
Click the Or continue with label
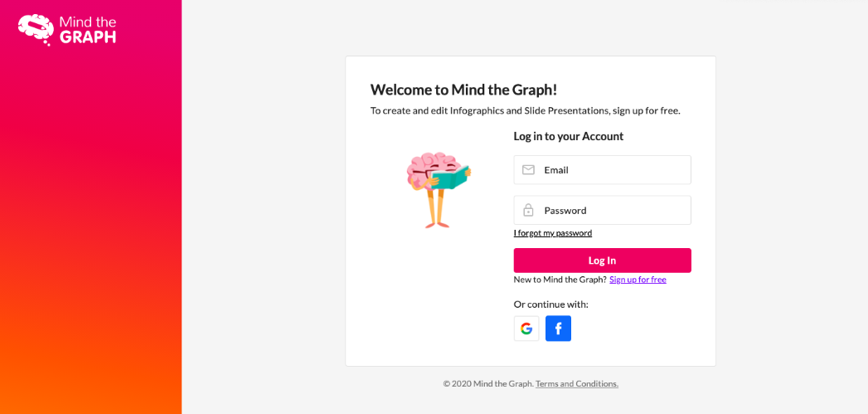pyautogui.click(x=550, y=304)
